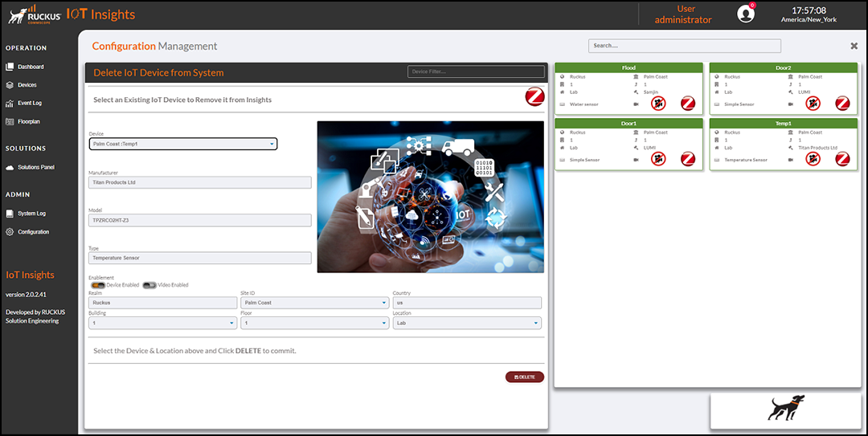
Task: Click the User administrator label in the header
Action: click(x=684, y=14)
